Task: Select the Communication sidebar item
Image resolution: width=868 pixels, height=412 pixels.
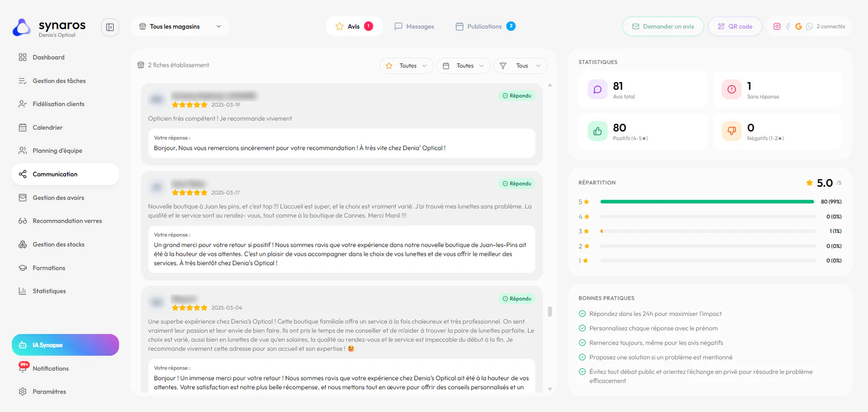Action: coord(65,174)
